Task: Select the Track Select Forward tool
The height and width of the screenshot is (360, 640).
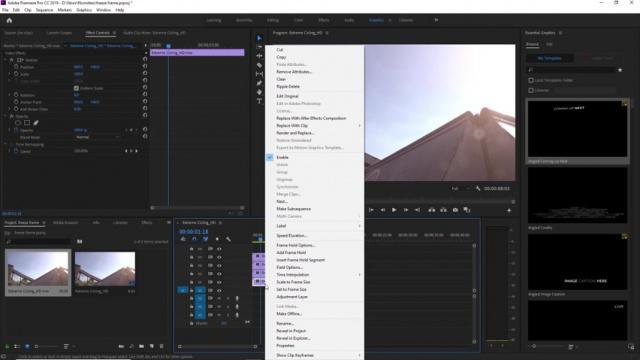Action: pyautogui.click(x=259, y=47)
